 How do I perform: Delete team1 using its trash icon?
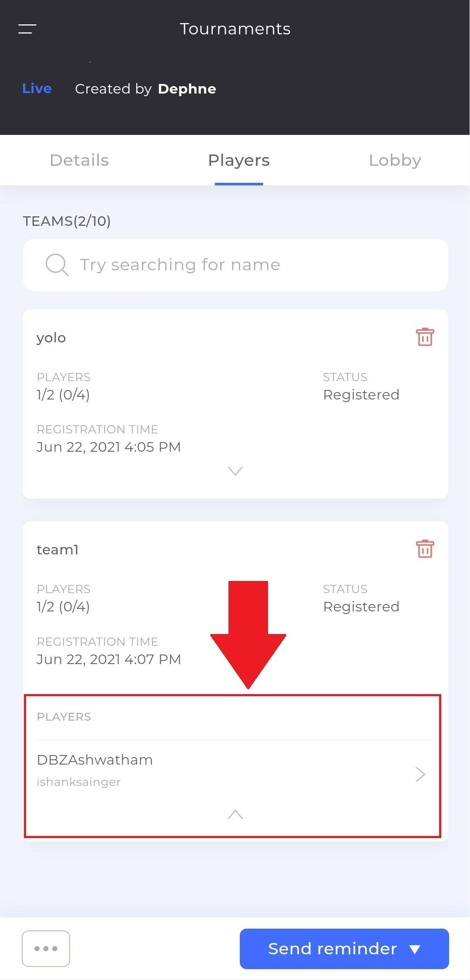tap(425, 549)
